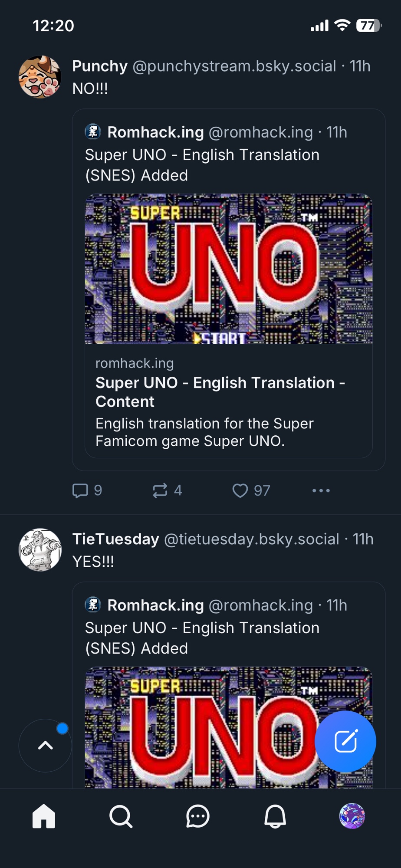Tap the scroll-to-top chevron button
The height and width of the screenshot is (868, 401).
coord(45,745)
